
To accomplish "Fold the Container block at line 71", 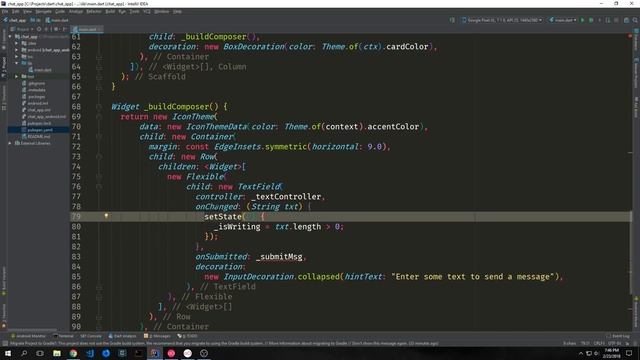I will point(99,136).
